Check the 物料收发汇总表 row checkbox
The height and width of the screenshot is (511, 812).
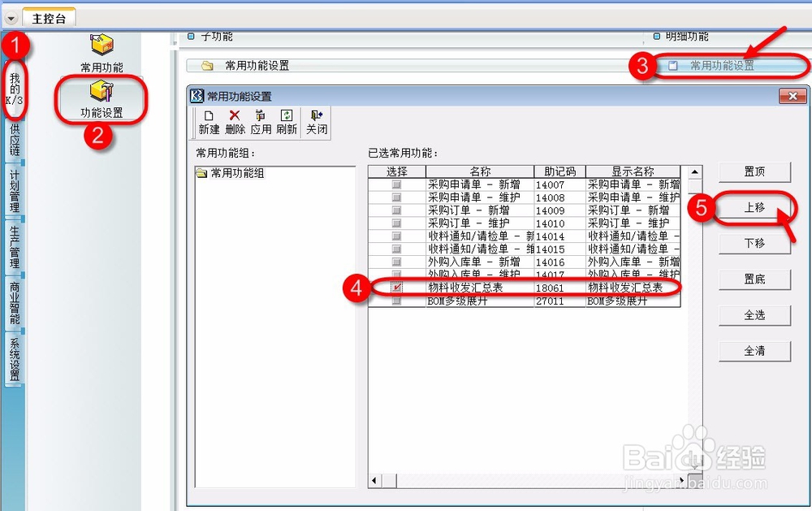pos(396,287)
